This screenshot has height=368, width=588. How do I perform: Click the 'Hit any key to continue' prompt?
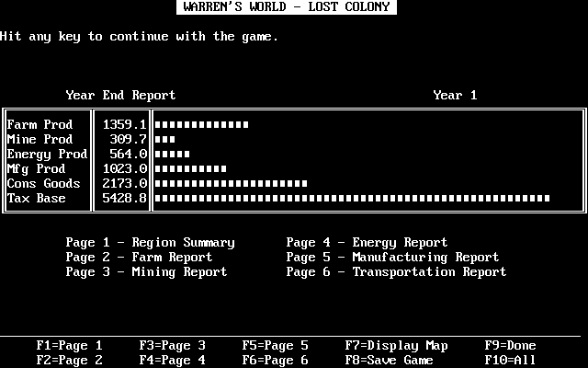click(139, 37)
